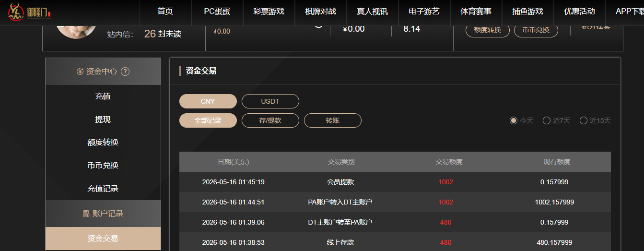Filter by 转账 transfer records

[x=333, y=120]
